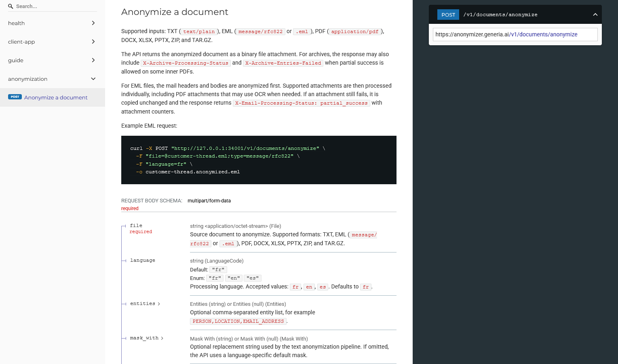Collapse the POST endpoint panel chevron
618x364 pixels.
coord(595,15)
